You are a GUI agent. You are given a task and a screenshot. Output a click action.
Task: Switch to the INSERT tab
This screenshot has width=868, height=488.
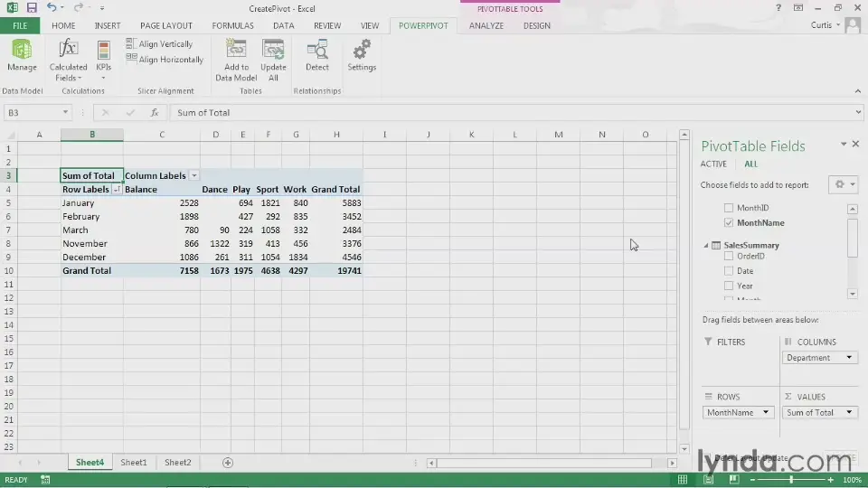[x=108, y=25]
